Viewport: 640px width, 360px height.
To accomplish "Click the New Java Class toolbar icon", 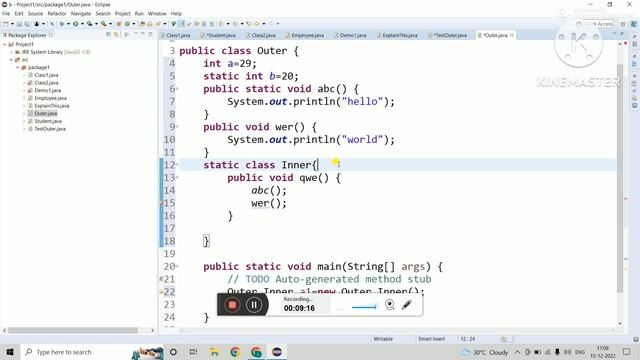I will tap(127, 24).
